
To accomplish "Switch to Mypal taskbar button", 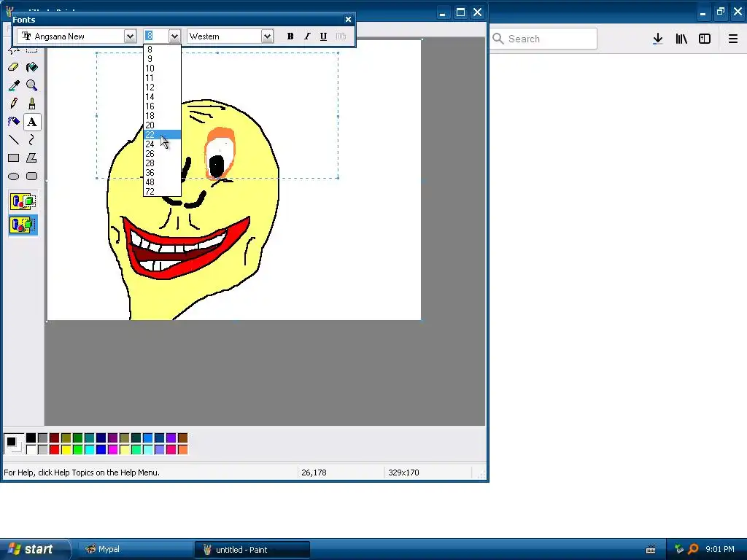I will 135,550.
